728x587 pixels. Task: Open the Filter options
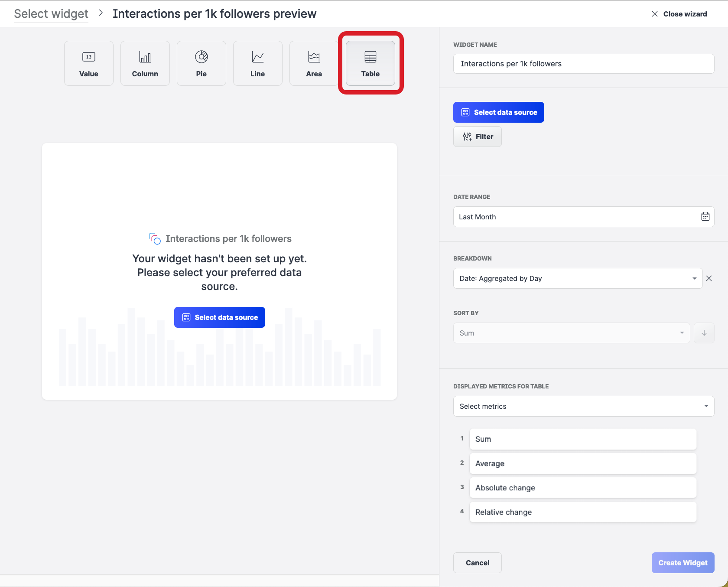point(478,137)
